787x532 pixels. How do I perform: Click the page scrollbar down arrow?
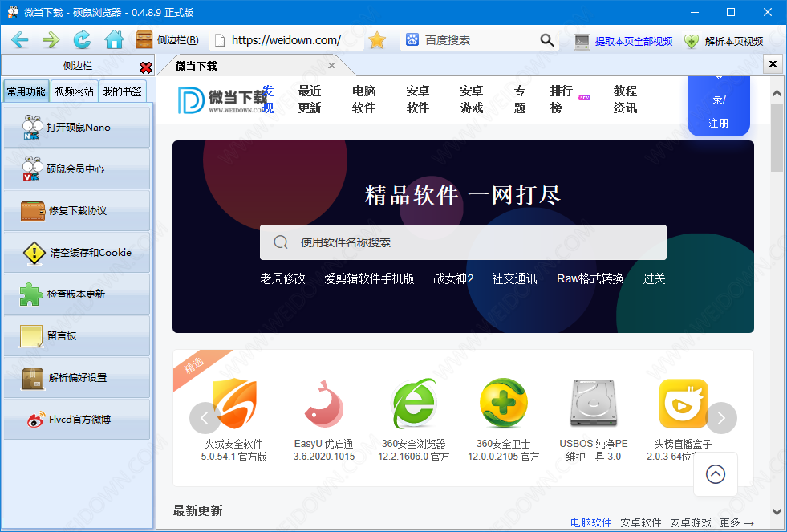coord(777,511)
